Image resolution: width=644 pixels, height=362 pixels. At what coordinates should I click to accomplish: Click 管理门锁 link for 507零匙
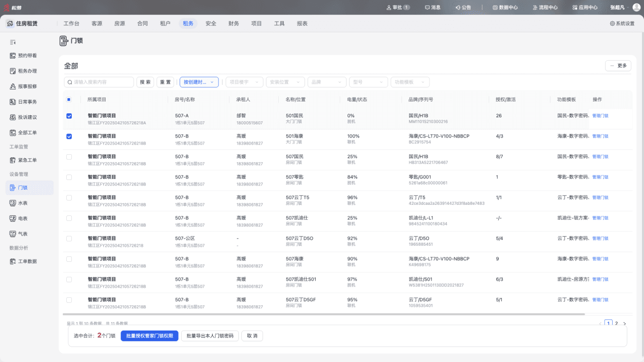[x=600, y=177]
